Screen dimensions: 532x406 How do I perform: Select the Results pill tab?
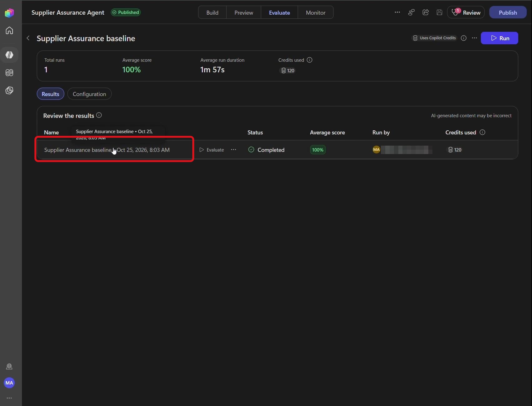[x=51, y=94]
